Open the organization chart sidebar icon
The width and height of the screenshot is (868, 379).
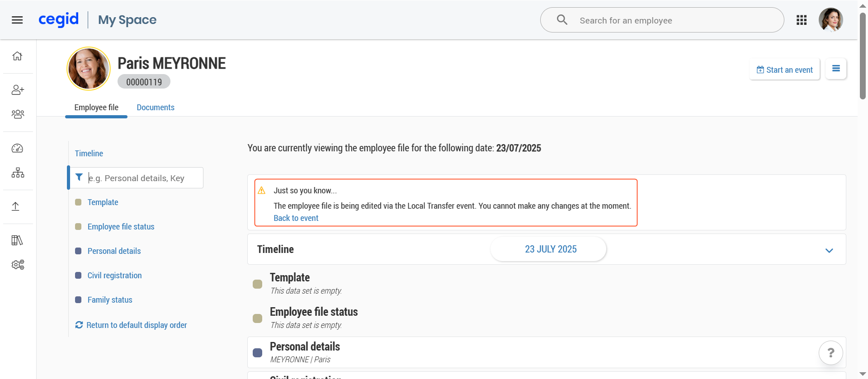pos(18,173)
